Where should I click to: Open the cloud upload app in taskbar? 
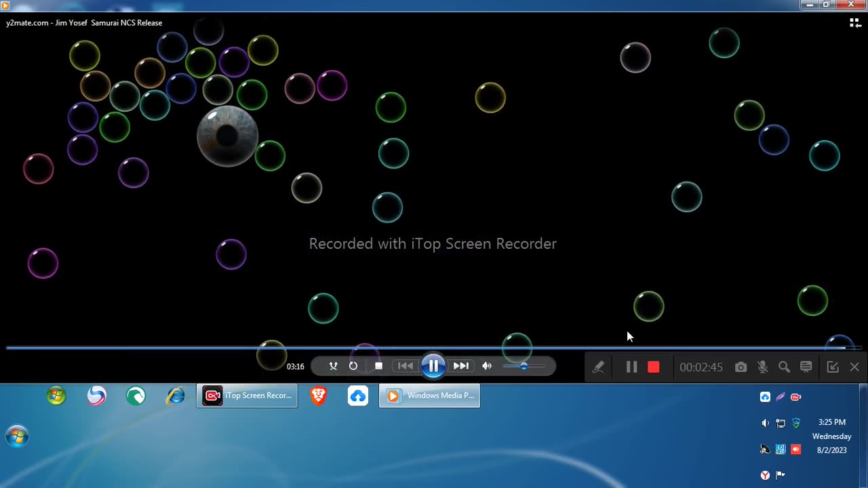point(358,396)
